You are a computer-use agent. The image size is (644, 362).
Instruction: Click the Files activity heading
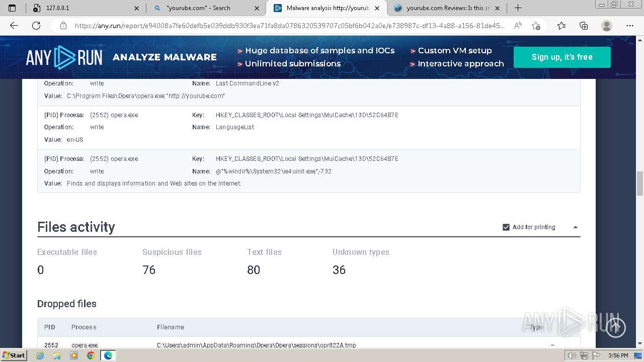[x=76, y=227]
